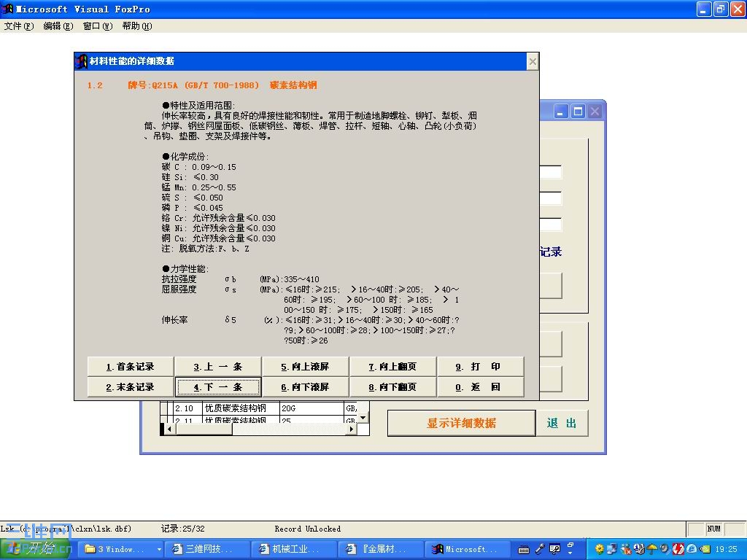Click the 特性及适用范围 section heading

point(198,105)
